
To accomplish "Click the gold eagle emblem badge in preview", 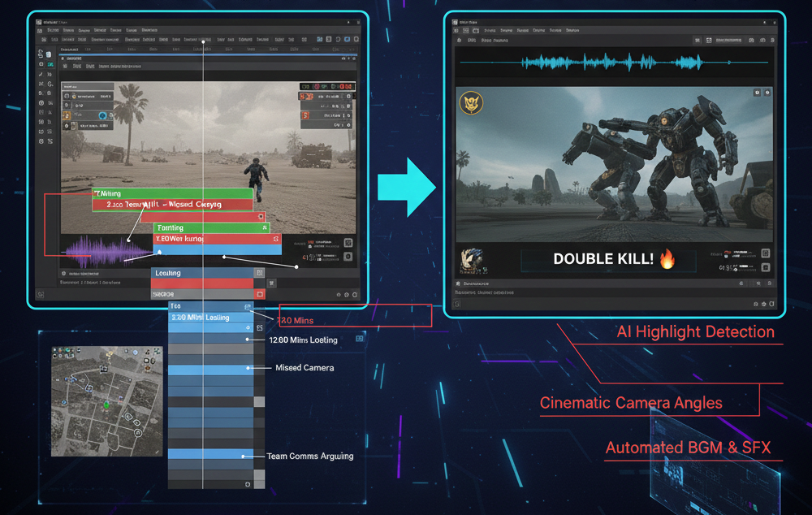I will click(470, 102).
